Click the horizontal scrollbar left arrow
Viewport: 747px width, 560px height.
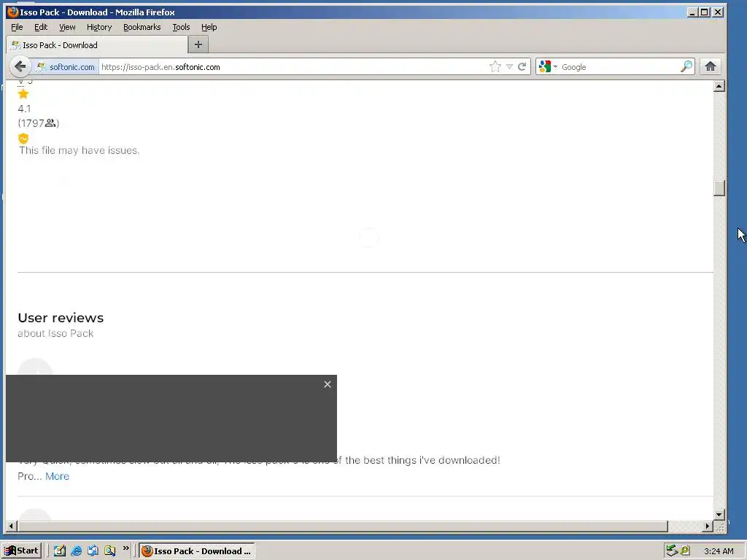coord(12,526)
